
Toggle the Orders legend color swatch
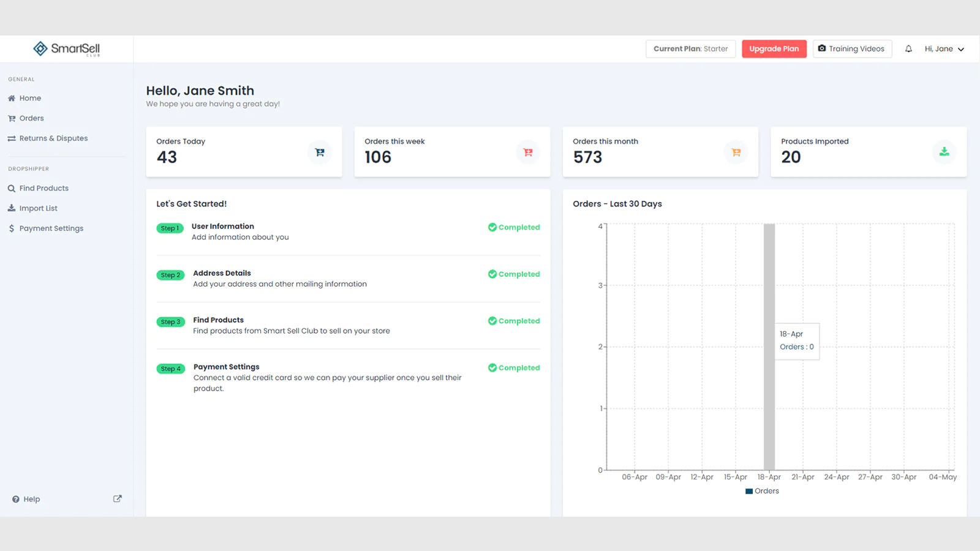[x=748, y=491]
